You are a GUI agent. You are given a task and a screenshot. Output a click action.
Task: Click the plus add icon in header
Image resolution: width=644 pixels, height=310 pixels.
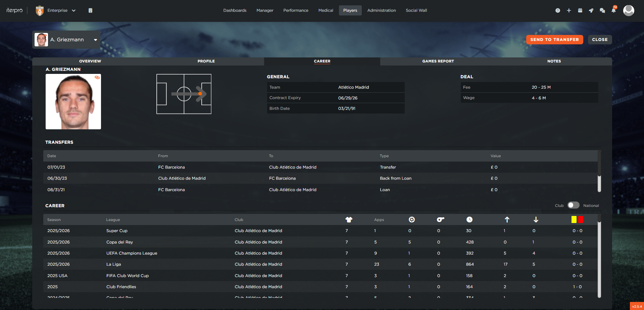click(569, 10)
